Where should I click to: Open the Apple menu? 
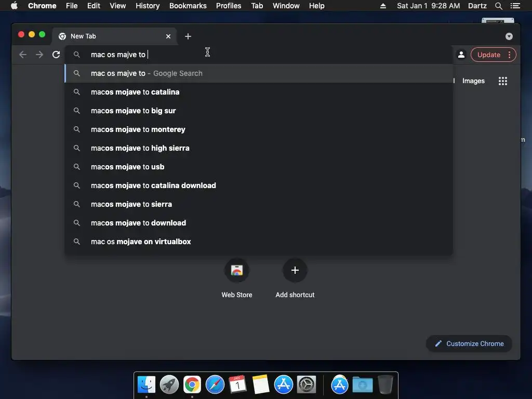click(x=14, y=6)
